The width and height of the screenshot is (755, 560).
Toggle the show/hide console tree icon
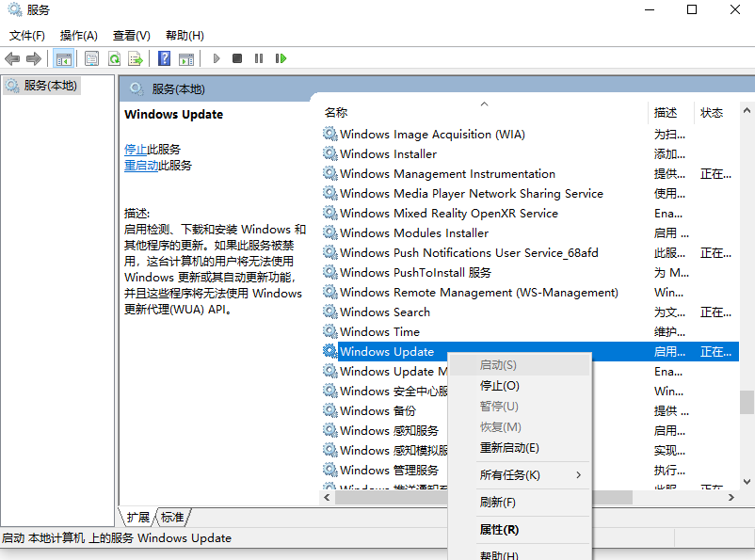click(x=63, y=58)
